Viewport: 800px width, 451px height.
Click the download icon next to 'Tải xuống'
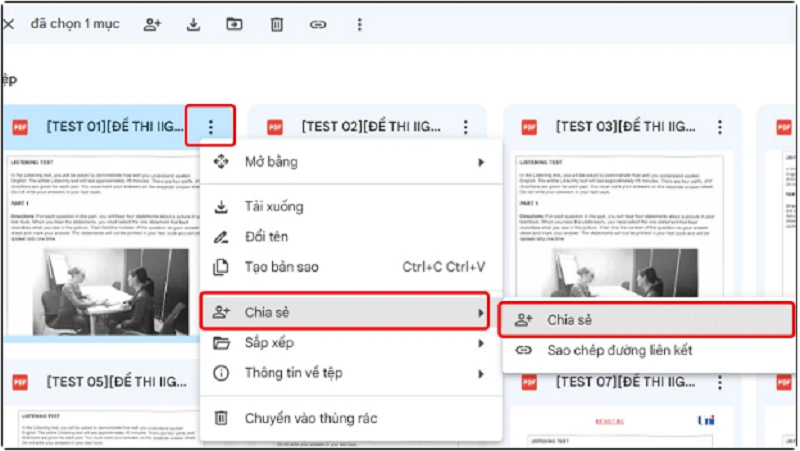[221, 207]
